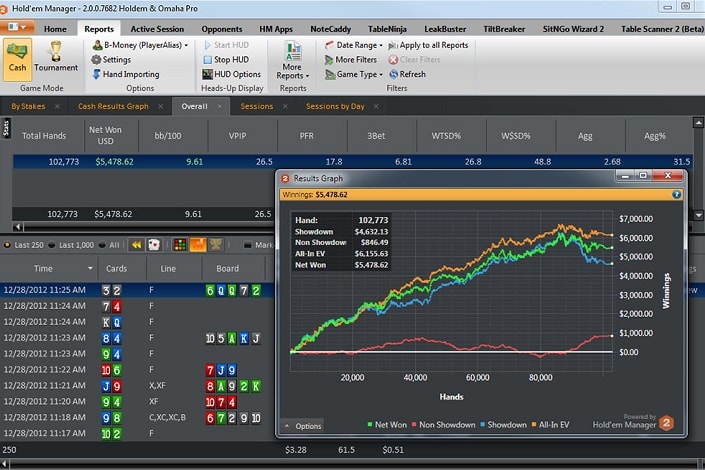The image size is (705, 470).
Task: Select the Last 250 radio button
Action: (10, 244)
